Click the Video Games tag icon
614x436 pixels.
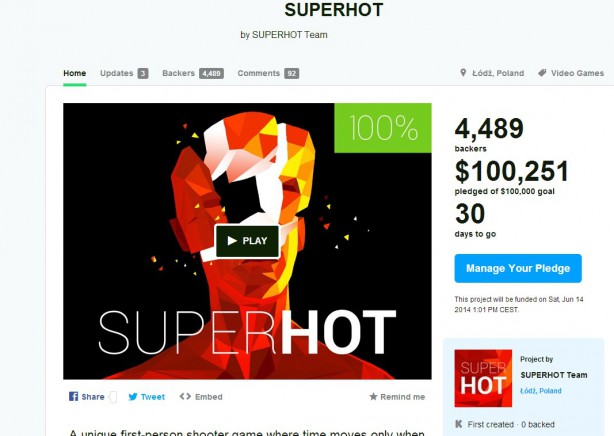542,73
